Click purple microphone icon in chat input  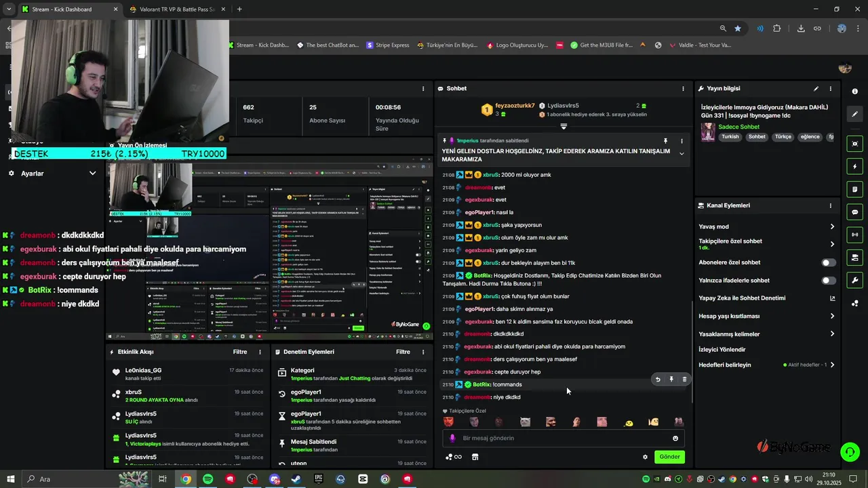click(x=452, y=439)
